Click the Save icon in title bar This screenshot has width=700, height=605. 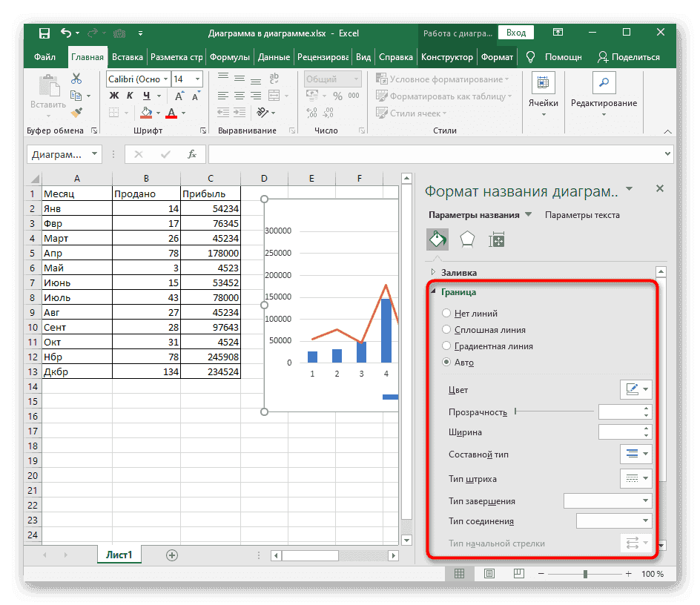pos(44,33)
